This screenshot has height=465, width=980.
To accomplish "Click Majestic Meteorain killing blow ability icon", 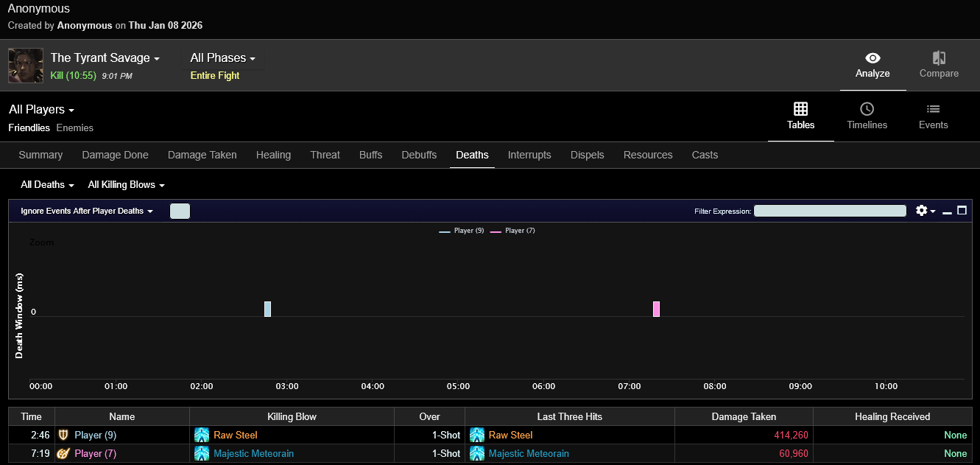I will (202, 453).
